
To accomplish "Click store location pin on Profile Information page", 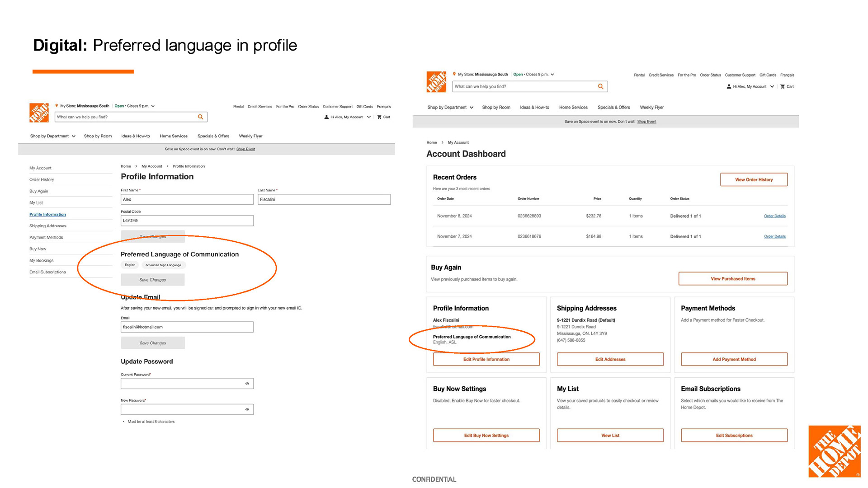I will point(57,106).
